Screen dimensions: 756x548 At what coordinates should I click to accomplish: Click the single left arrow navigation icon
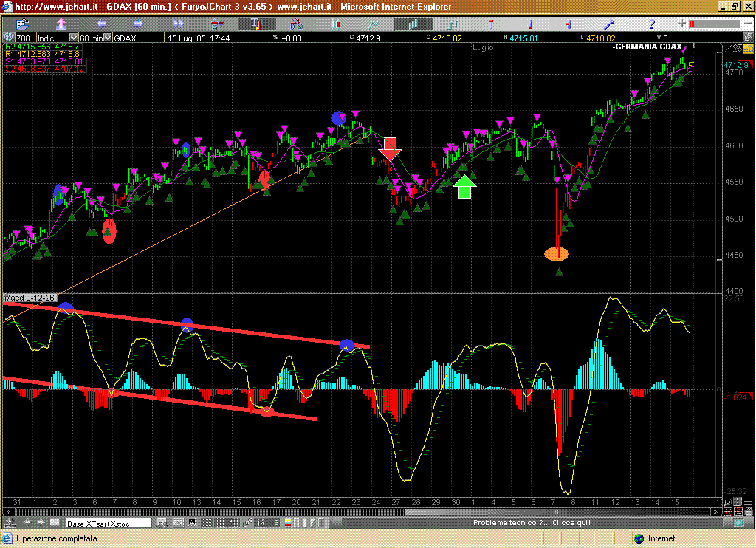click(x=101, y=24)
